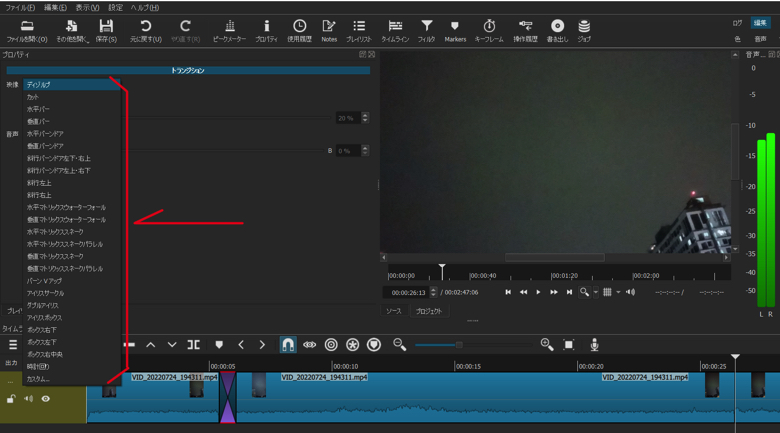Click the timeline zoom slider handle
The image size is (780, 433).
coord(459,344)
